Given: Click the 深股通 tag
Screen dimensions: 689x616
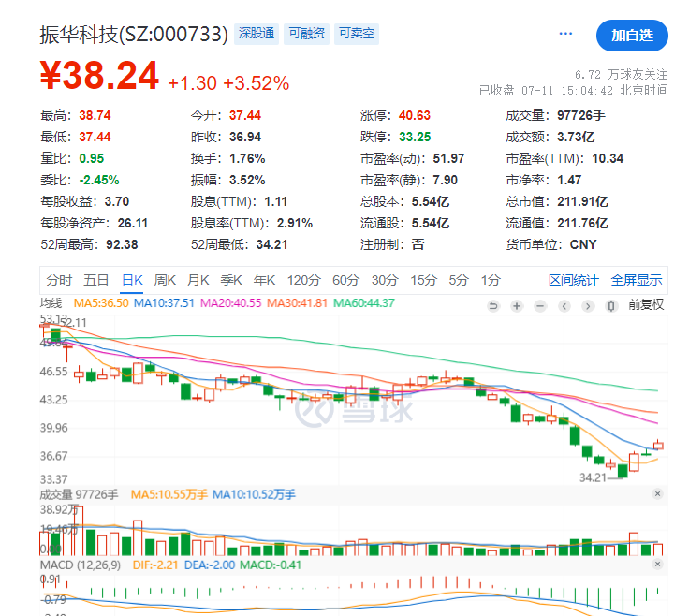Looking at the screenshot, I should coord(257,34).
